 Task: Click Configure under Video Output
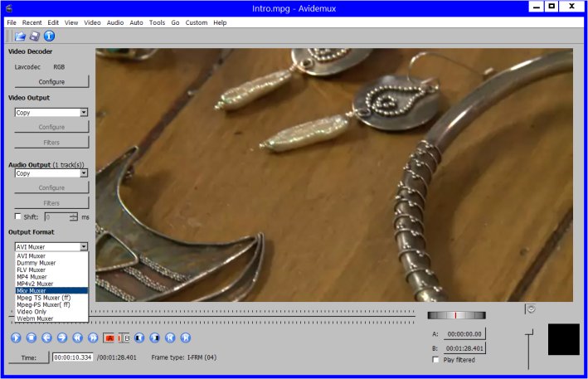51,127
